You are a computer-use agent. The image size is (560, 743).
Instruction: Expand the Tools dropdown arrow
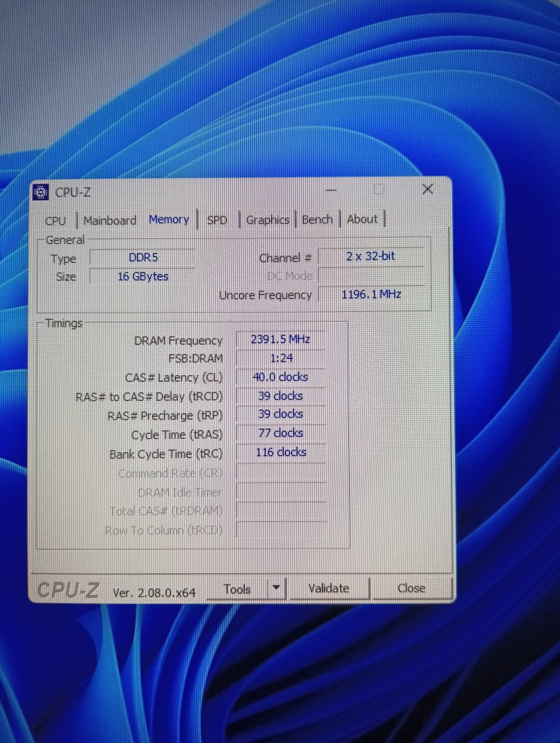coord(276,588)
